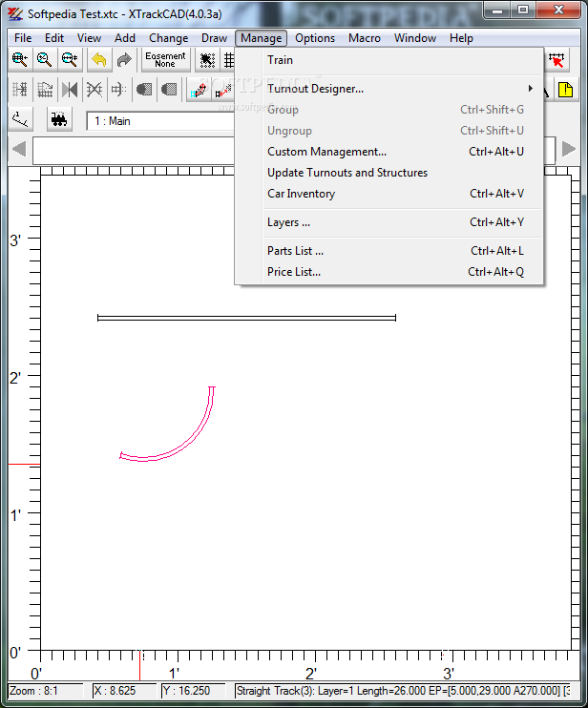Select the red arrow Profile tool icon
588x708 pixels.
[x=223, y=90]
